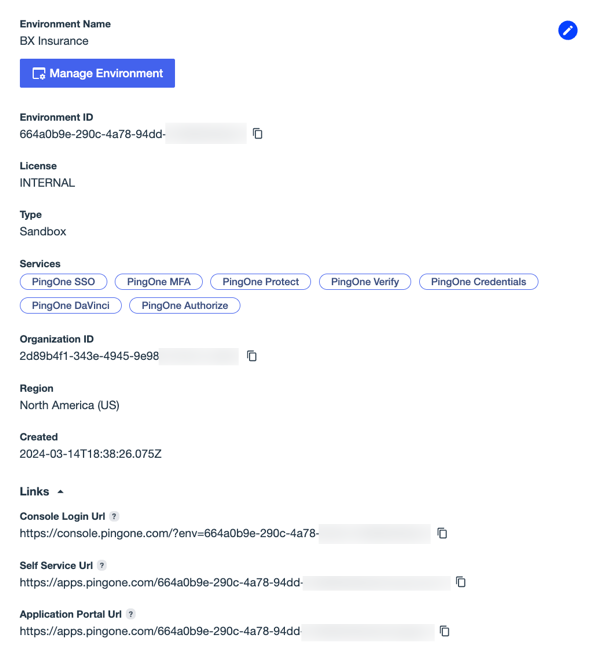The height and width of the screenshot is (648, 600).
Task: Open help icon beside Self Service Url
Action: pos(102,565)
